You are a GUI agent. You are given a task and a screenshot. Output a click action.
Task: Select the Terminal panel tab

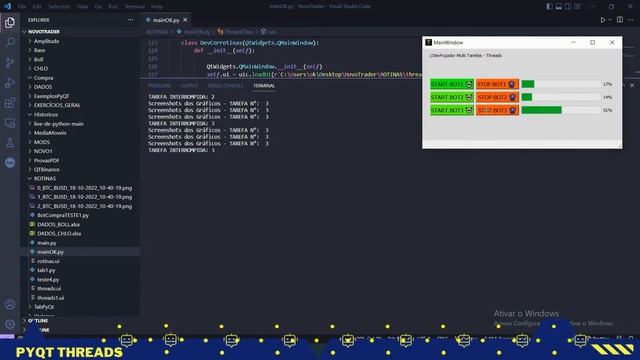point(264,86)
